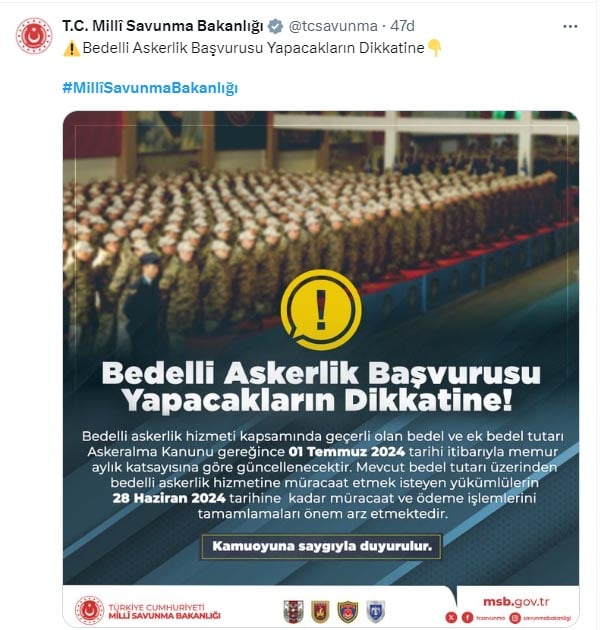
Task: Click the yellow exclamation speech bubble in the image
Action: coord(321,310)
